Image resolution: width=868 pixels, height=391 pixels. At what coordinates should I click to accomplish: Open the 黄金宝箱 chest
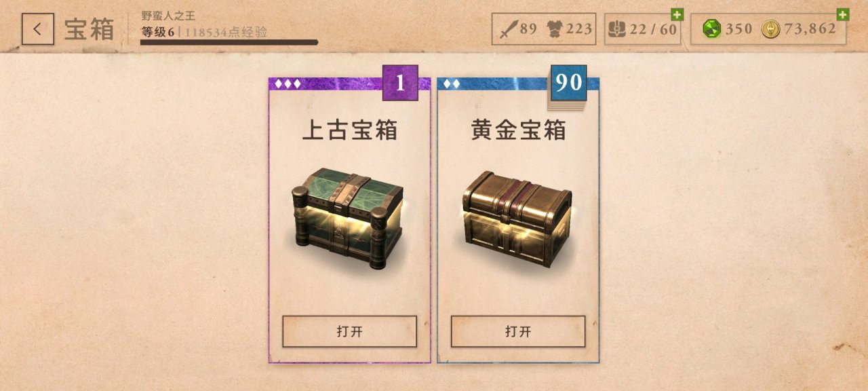518,331
